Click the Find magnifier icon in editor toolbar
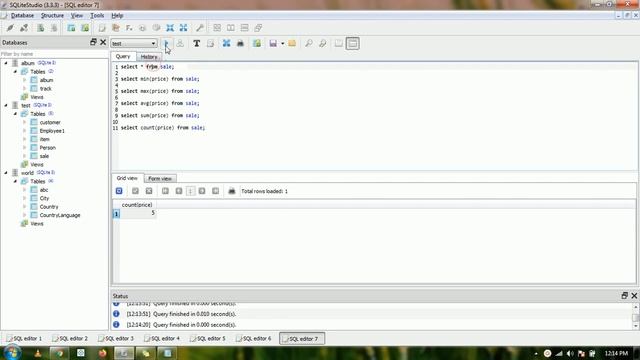The height and width of the screenshot is (360, 640). 309,43
